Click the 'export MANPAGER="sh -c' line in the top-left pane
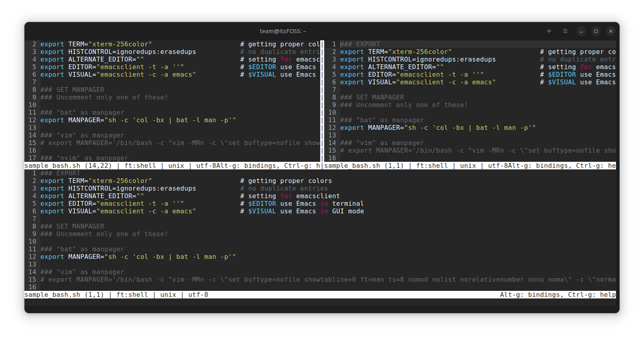The height and width of the screenshot is (340, 644). coord(138,120)
